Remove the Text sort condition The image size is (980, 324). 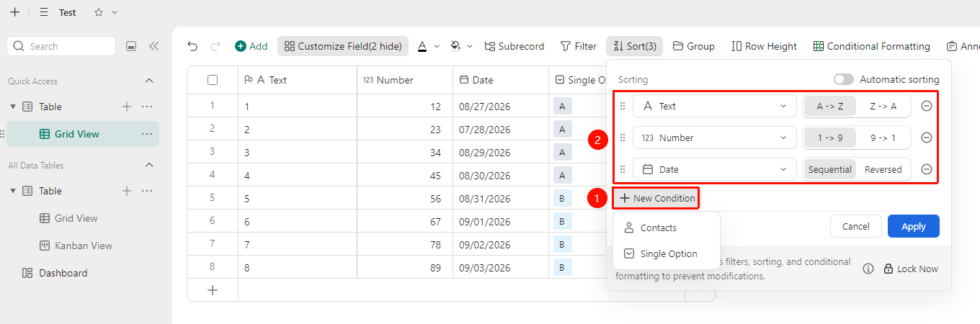click(x=927, y=106)
